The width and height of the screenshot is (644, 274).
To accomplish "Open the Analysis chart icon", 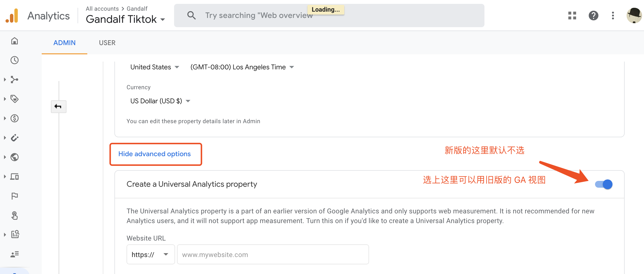I will [15, 234].
